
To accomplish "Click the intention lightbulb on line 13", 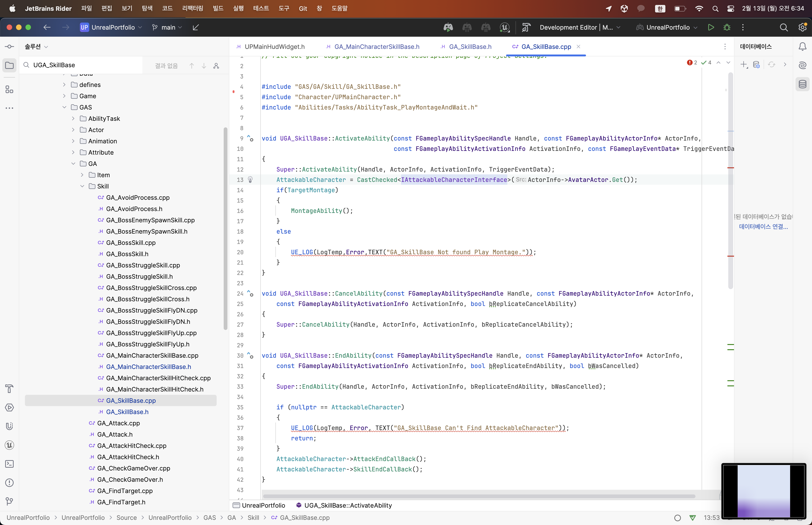I will coord(250,180).
